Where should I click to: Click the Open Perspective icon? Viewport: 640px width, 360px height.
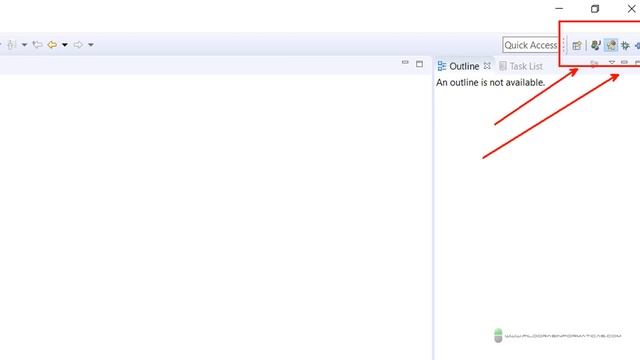(577, 45)
